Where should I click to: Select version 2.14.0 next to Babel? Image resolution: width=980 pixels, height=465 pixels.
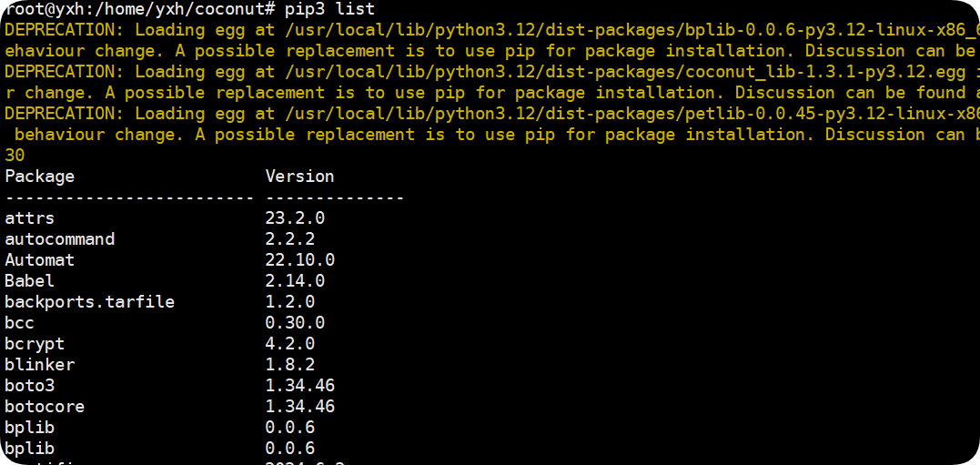click(295, 281)
